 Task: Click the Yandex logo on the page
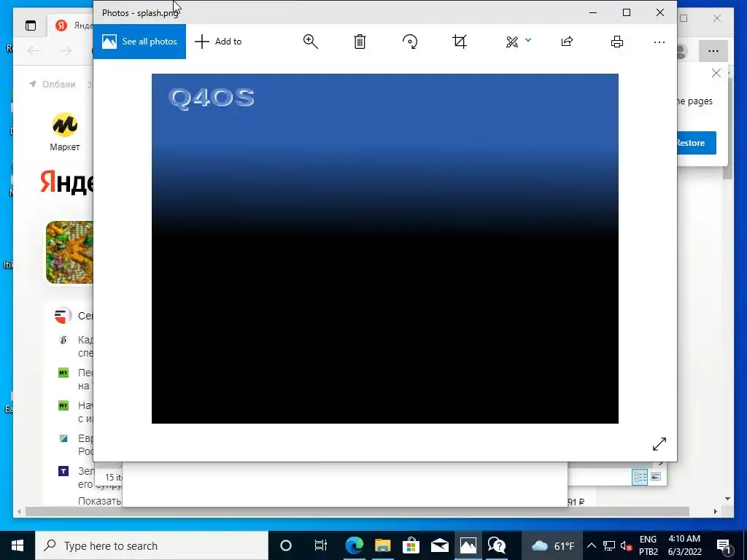66,182
